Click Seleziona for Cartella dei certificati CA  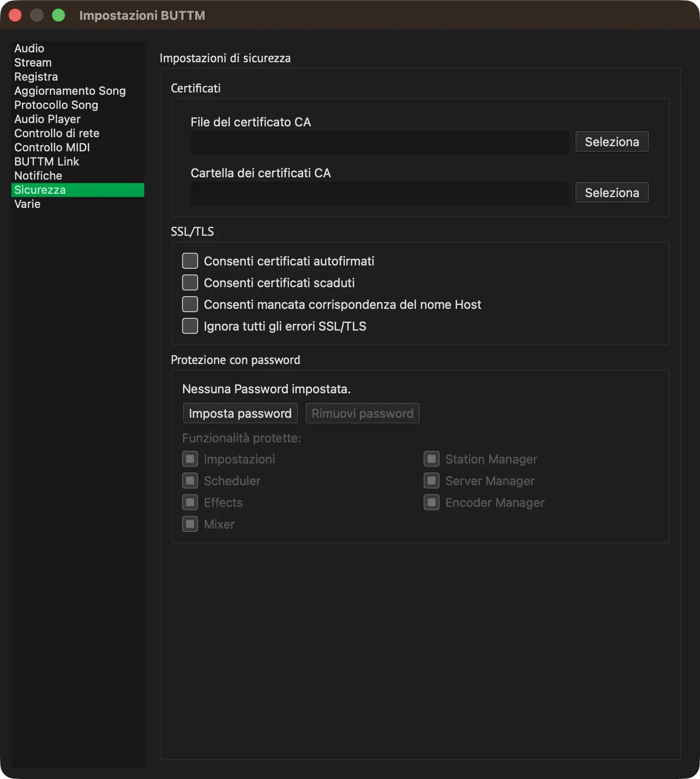612,192
